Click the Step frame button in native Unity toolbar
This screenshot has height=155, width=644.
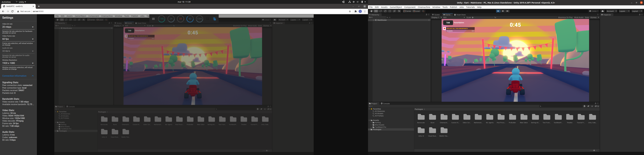507,11
